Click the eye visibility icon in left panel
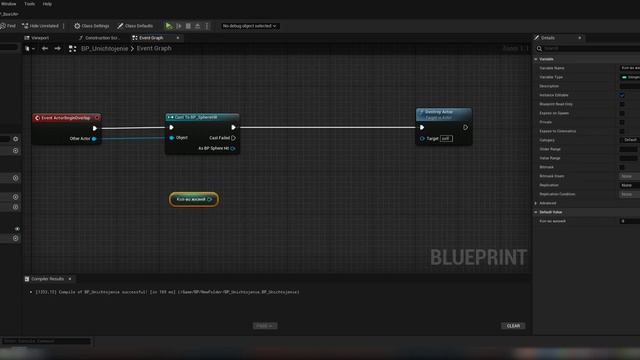Viewport: 640px width, 360px height. 17,229
